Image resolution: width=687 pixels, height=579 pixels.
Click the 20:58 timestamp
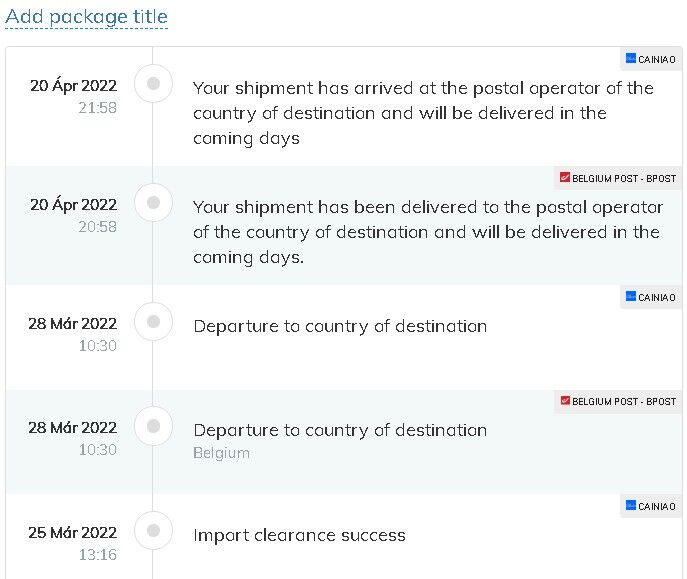point(98,226)
